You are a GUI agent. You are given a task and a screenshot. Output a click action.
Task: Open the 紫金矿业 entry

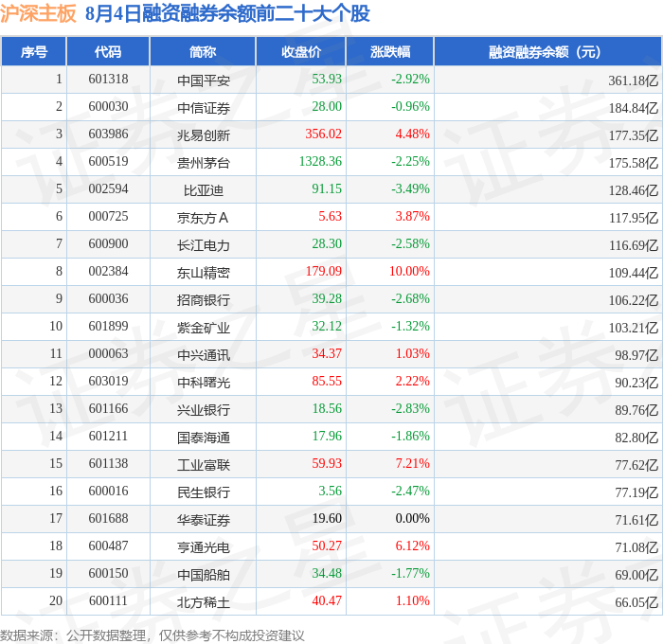pos(204,328)
